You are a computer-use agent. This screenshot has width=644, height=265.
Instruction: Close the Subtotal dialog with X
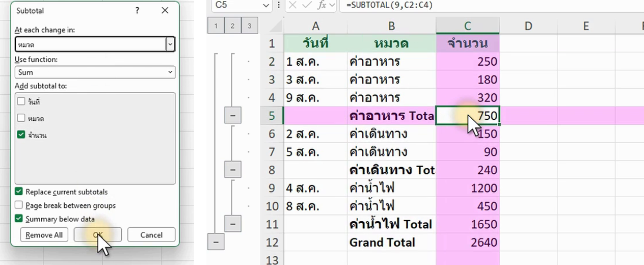tap(165, 10)
